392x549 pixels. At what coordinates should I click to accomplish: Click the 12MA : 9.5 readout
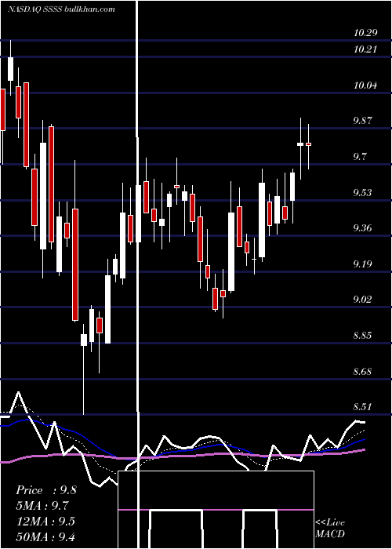(45, 522)
